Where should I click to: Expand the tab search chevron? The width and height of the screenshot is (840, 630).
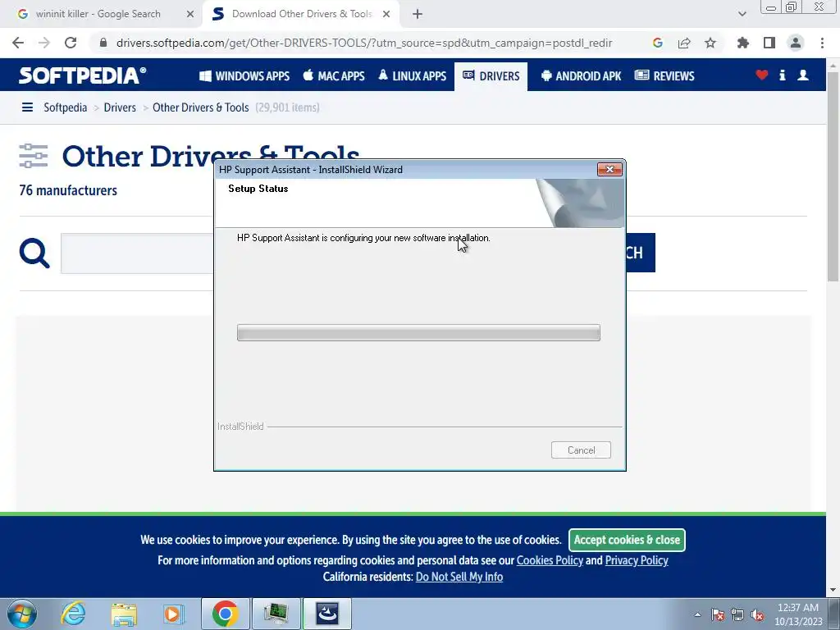tap(742, 15)
